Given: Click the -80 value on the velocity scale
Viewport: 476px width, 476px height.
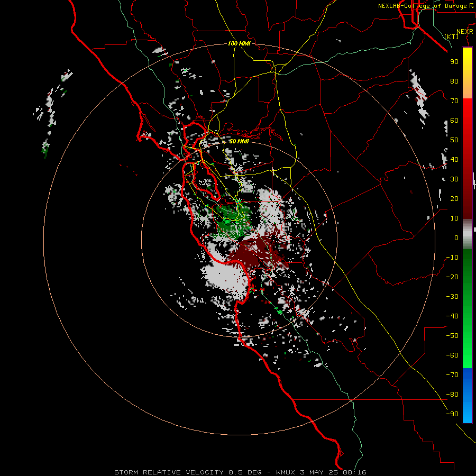Looking at the screenshot, I should 452,395.
